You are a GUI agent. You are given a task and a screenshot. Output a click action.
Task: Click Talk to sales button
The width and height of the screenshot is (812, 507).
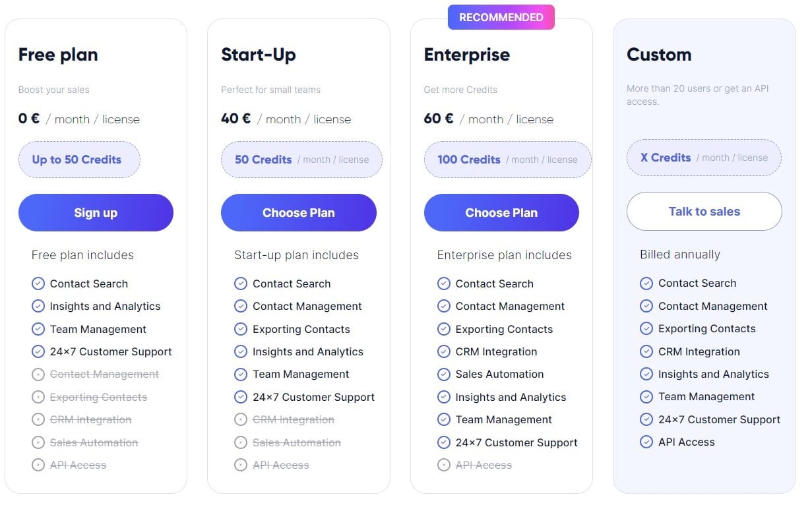(704, 211)
